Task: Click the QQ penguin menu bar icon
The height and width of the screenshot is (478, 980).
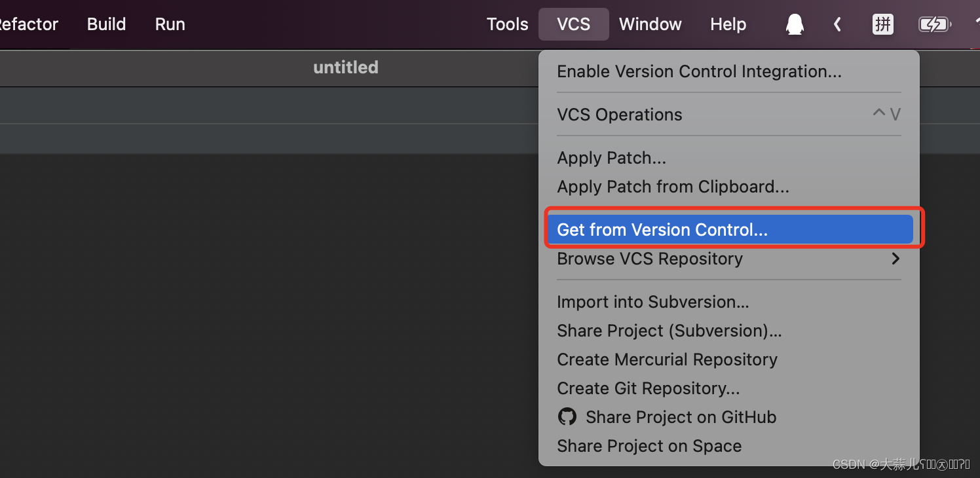Action: (795, 25)
